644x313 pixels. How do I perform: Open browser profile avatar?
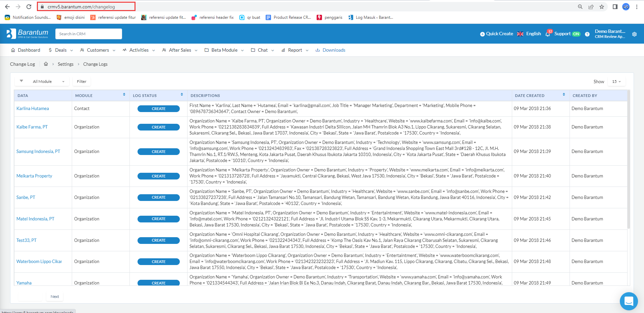[626, 7]
